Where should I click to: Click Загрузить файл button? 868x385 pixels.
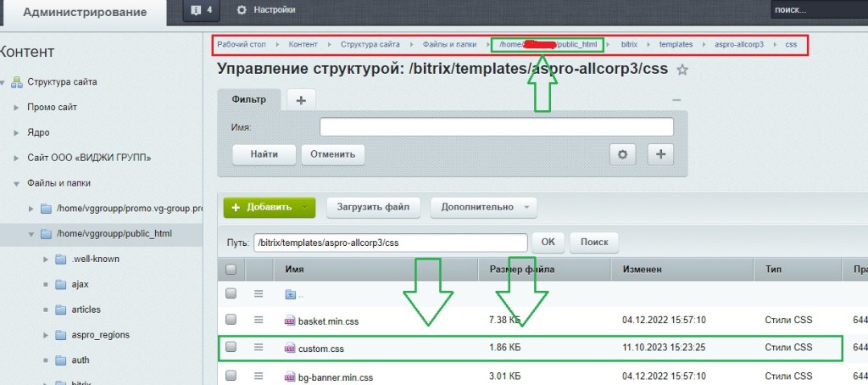(374, 208)
